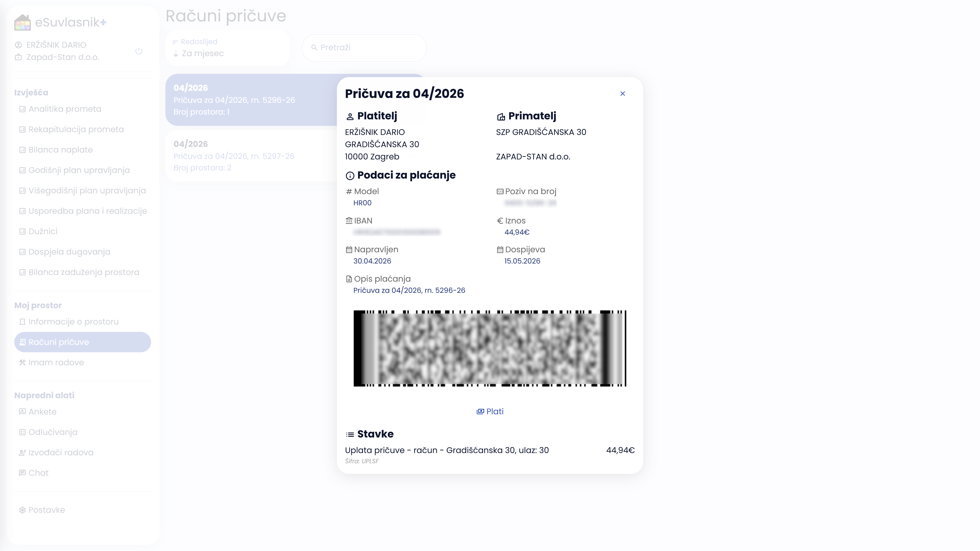The height and width of the screenshot is (551, 980).
Task: Click the Platitelj person icon
Action: coord(350,117)
